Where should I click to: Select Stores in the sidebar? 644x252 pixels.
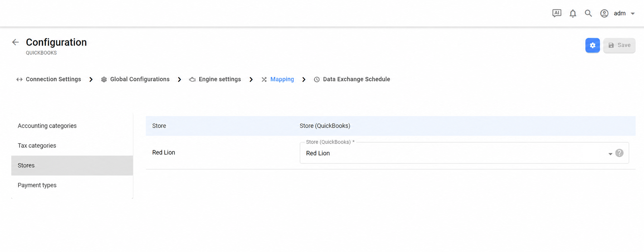[x=72, y=166]
